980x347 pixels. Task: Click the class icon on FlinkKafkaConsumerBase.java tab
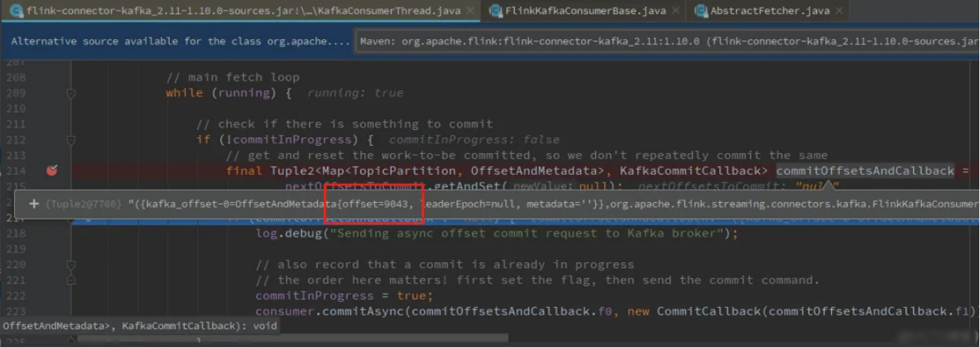click(495, 11)
